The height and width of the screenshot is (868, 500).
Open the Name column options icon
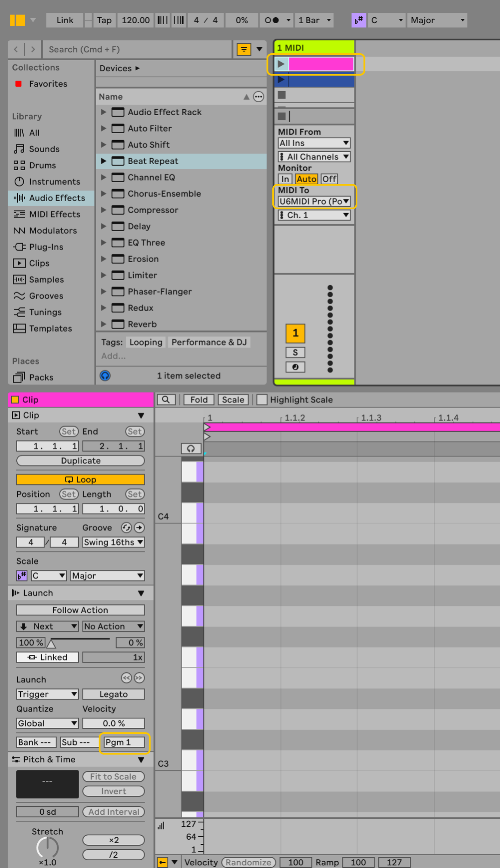coord(259,97)
